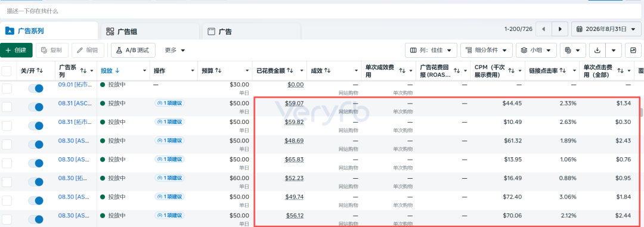Screen dimensions: 644x227
Task: Tick the select-all checkbox in table header
Action: (7, 71)
